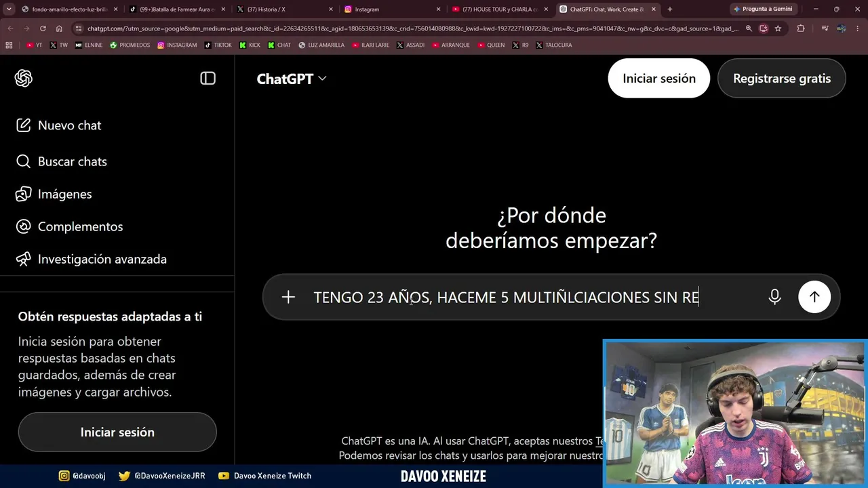Click the zoom magnifier icon in address bar
The height and width of the screenshot is (488, 868).
pos(749,28)
